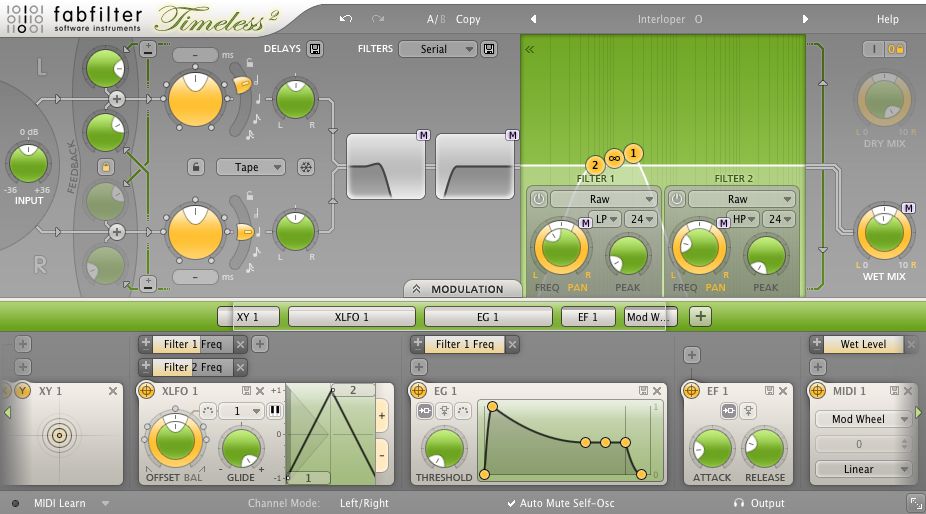Viewport: 926px width, 514px height.
Task: Select the EG 1 modulation tab
Action: tap(488, 317)
